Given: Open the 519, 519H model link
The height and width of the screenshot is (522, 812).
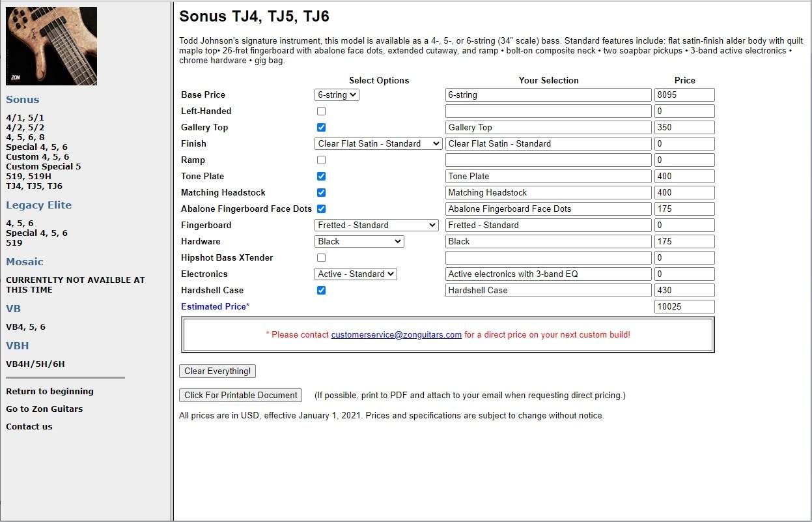Looking at the screenshot, I should (x=29, y=177).
